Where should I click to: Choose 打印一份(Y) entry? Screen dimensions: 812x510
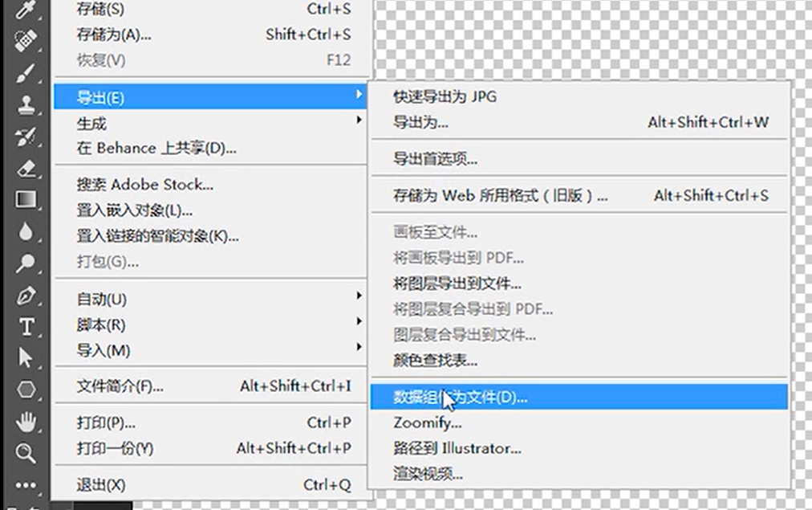point(210,448)
